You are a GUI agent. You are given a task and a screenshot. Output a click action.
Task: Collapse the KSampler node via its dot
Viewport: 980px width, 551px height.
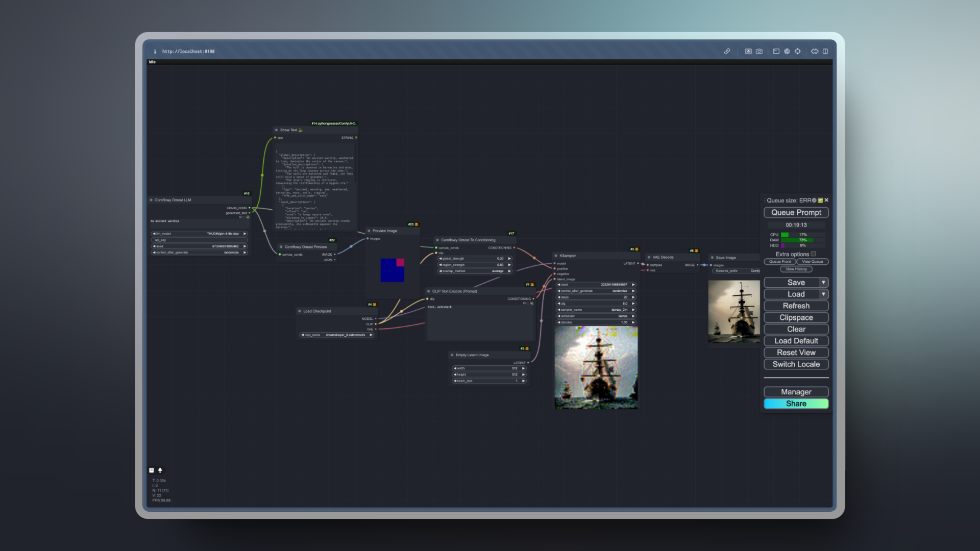tap(556, 256)
